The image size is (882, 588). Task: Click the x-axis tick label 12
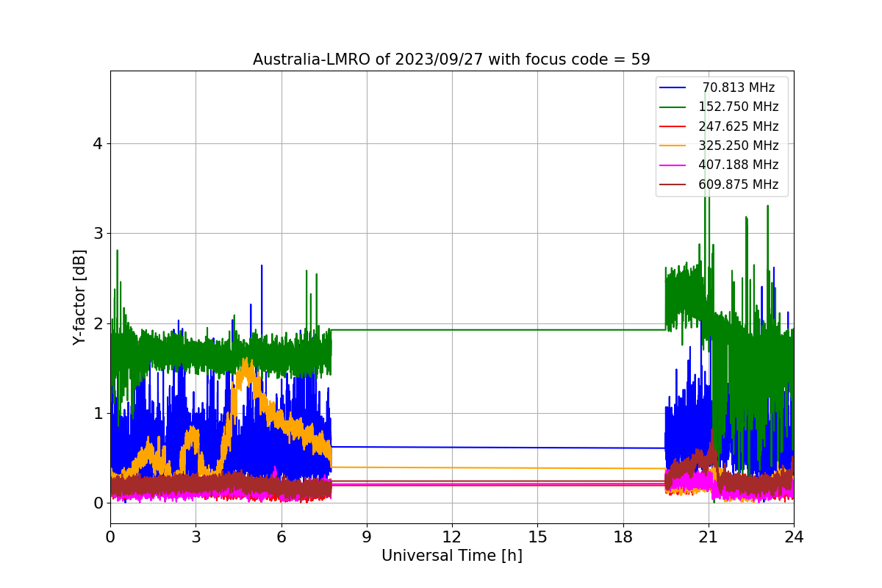click(452, 537)
